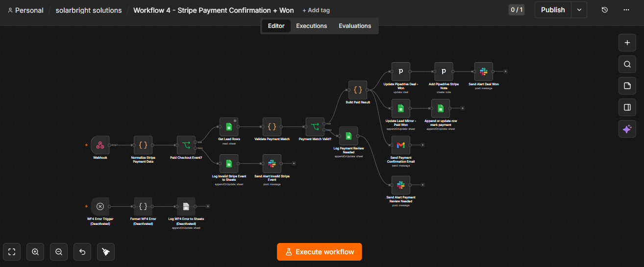Undo the last canvas change

82,252
